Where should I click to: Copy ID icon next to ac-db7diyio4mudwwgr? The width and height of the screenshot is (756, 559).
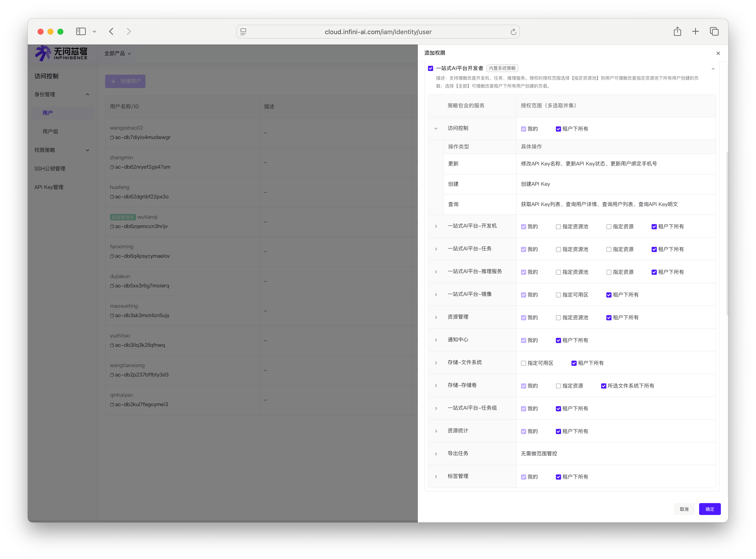click(112, 137)
